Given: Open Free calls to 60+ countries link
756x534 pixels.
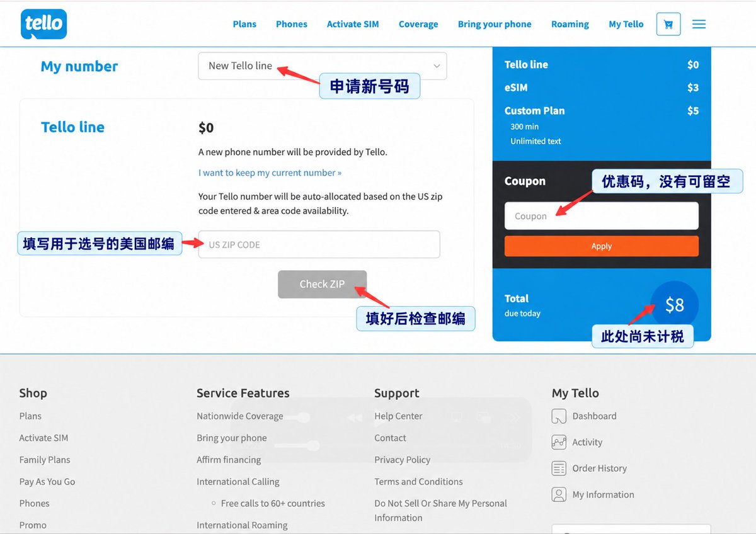Looking at the screenshot, I should (273, 504).
